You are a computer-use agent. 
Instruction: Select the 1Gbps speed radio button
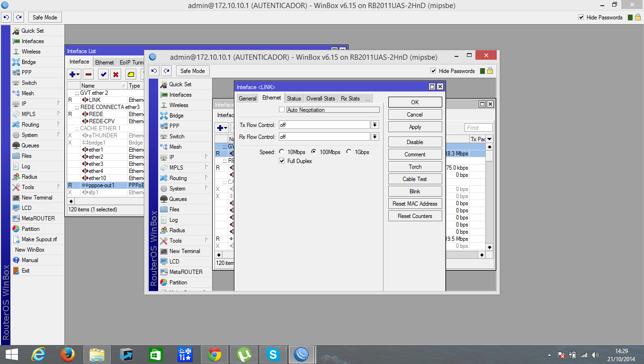point(349,152)
